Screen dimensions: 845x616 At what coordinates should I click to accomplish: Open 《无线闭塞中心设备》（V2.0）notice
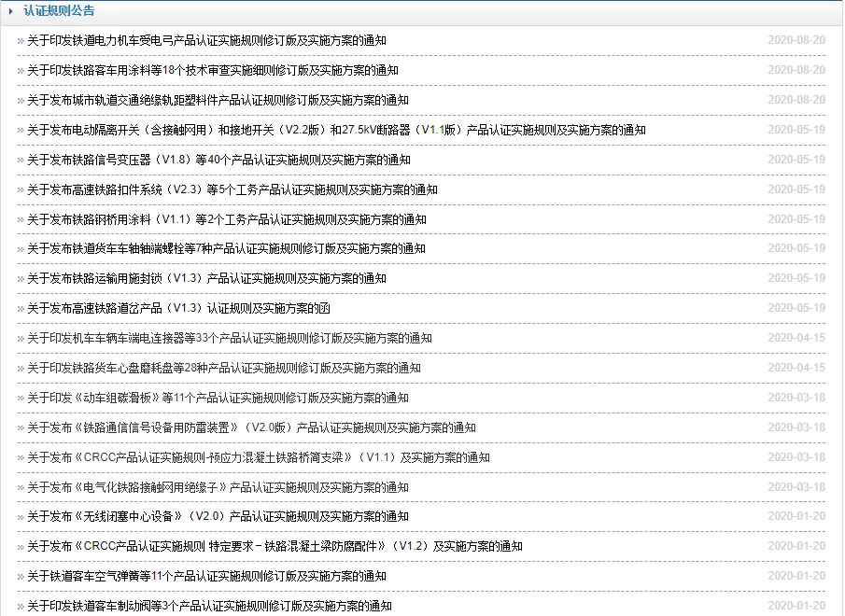coord(218,516)
